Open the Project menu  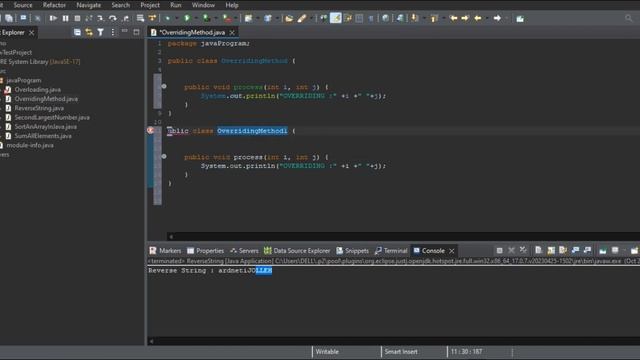(150, 5)
